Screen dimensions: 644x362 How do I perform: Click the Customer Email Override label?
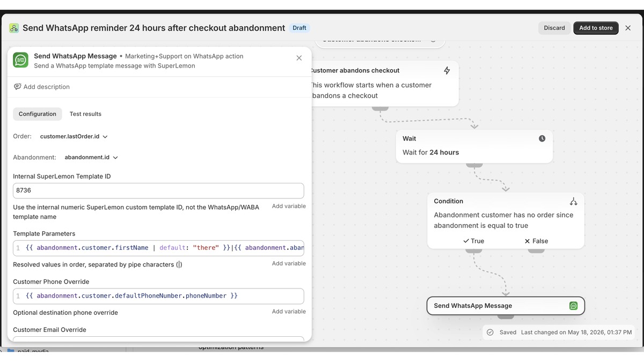pyautogui.click(x=49, y=330)
